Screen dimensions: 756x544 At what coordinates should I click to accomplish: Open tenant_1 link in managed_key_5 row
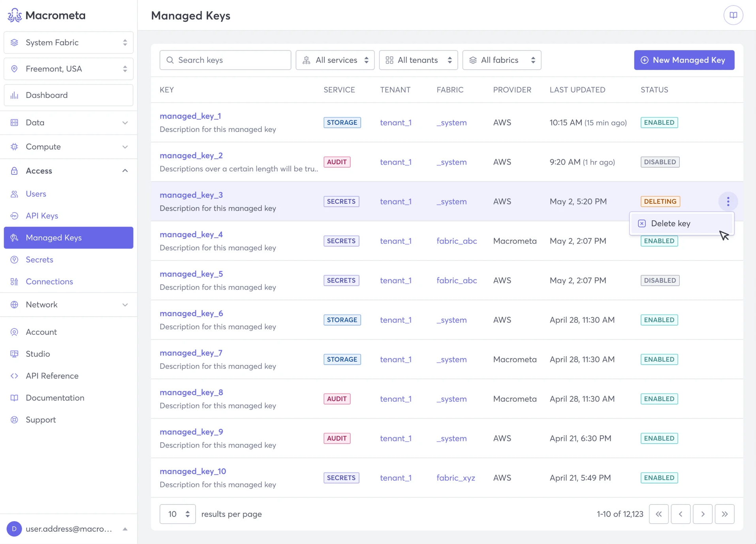click(396, 280)
